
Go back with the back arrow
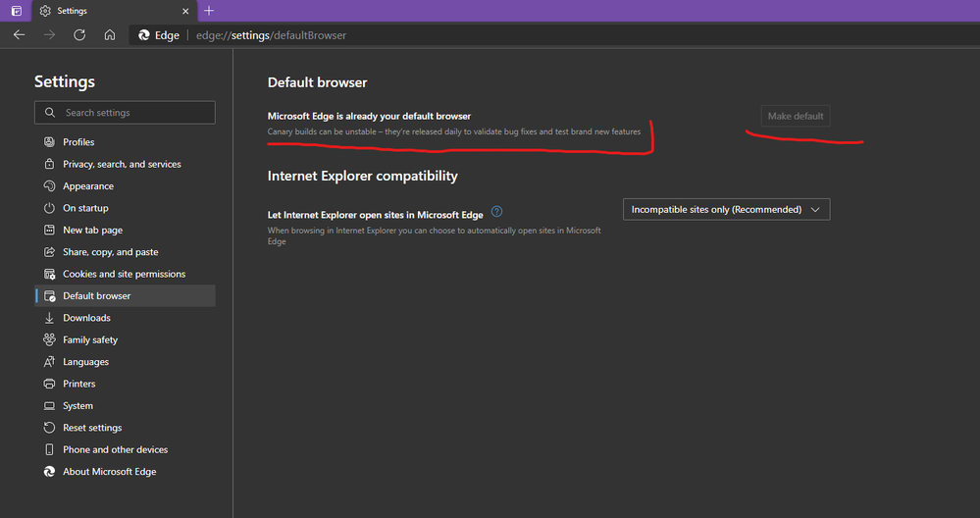[20, 35]
